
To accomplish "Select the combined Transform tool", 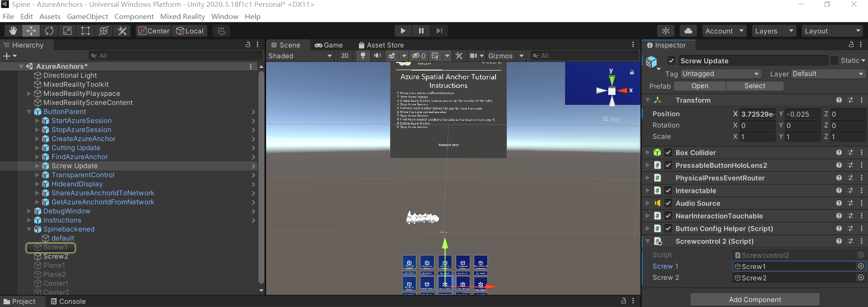I will click(x=104, y=31).
